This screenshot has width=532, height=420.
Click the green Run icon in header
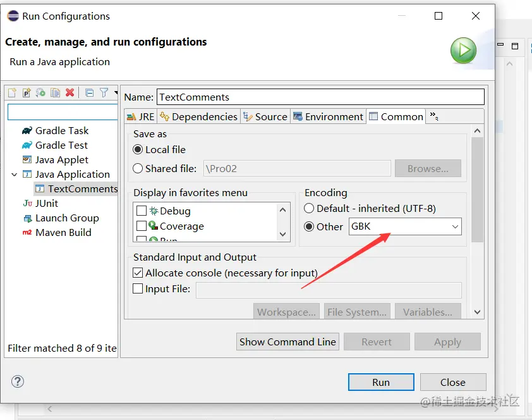click(463, 51)
